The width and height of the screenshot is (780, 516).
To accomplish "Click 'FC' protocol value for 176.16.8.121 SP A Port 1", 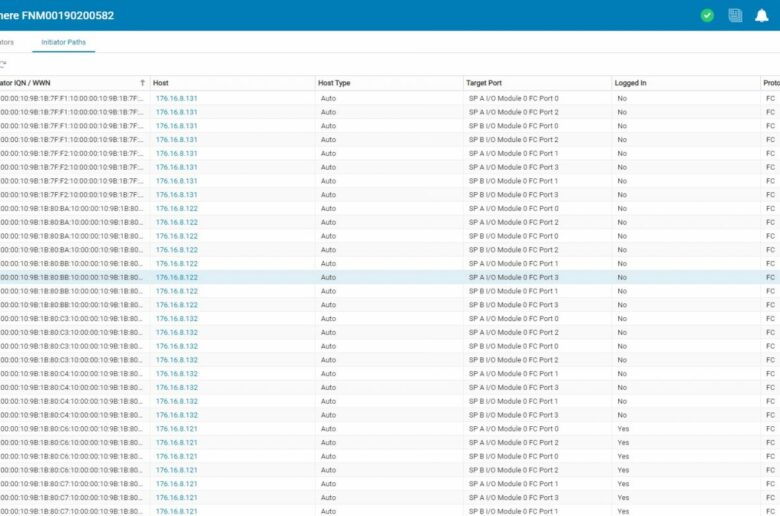I will 770,484.
